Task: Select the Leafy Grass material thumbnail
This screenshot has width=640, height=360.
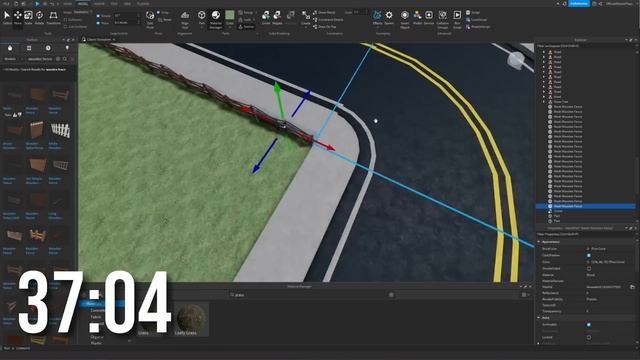Action: (191, 319)
